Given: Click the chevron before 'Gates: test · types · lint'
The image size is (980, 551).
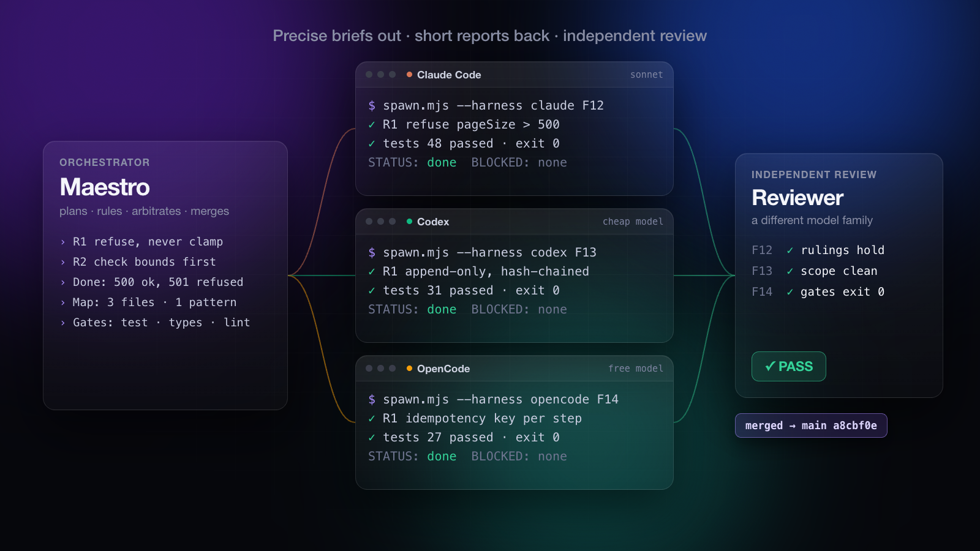Looking at the screenshot, I should click(62, 323).
